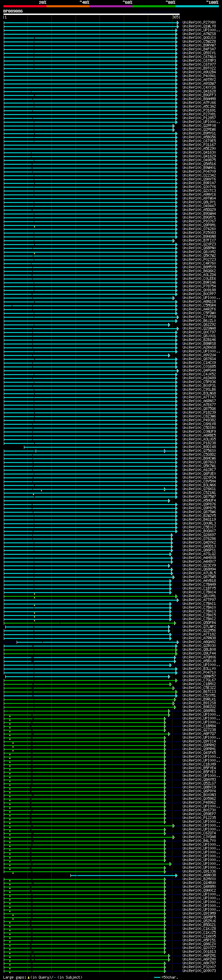Select the UniRef100_C7BAI3 label

point(199,612)
